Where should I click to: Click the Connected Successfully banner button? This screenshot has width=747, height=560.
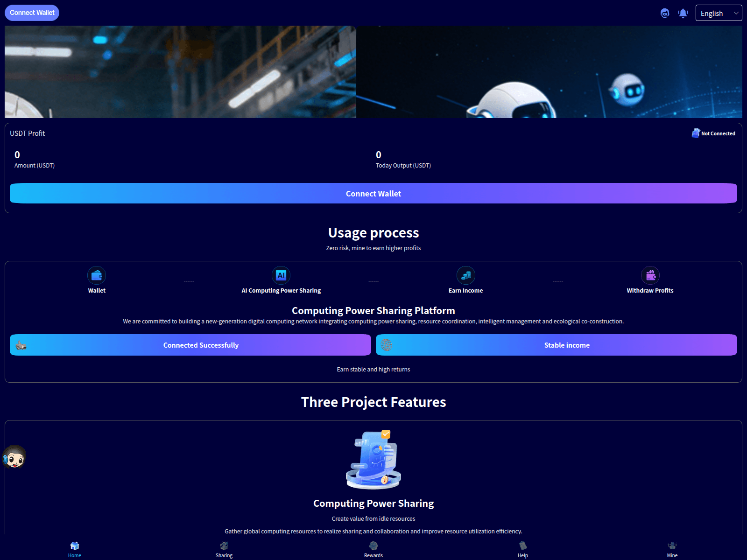click(x=190, y=345)
